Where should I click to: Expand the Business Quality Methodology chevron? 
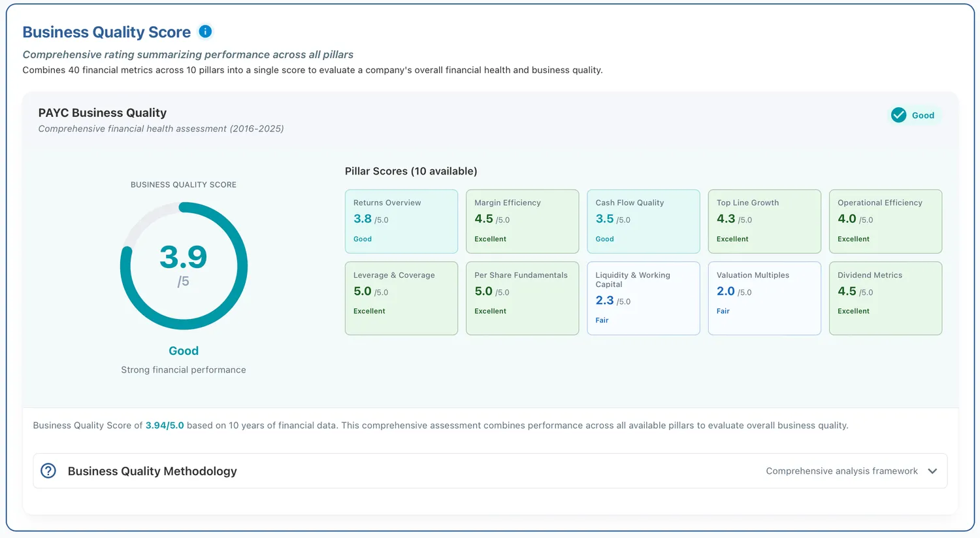pyautogui.click(x=932, y=471)
